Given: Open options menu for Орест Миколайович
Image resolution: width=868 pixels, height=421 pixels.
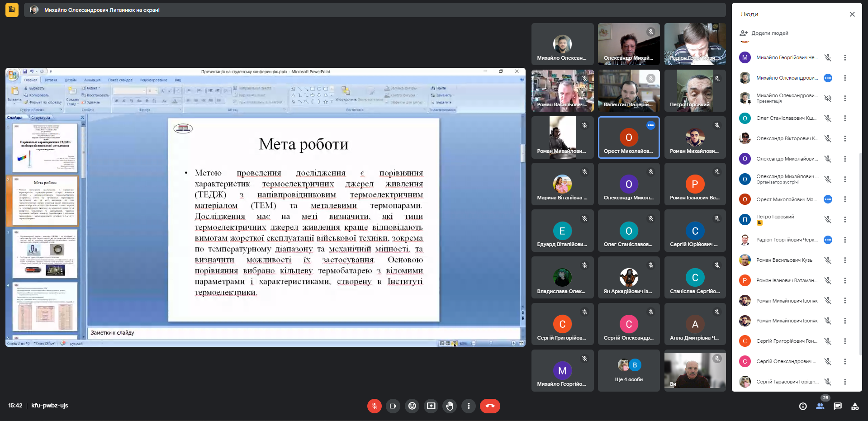Looking at the screenshot, I should click(845, 199).
